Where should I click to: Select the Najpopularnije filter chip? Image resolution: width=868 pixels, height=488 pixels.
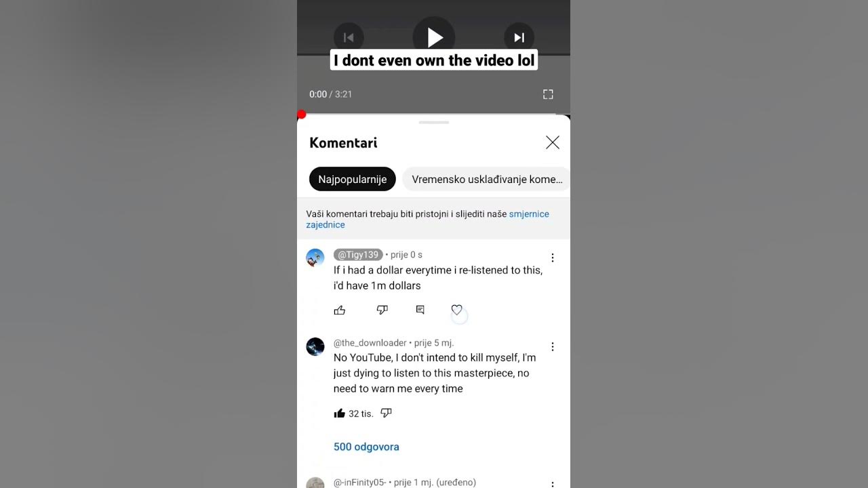click(353, 179)
